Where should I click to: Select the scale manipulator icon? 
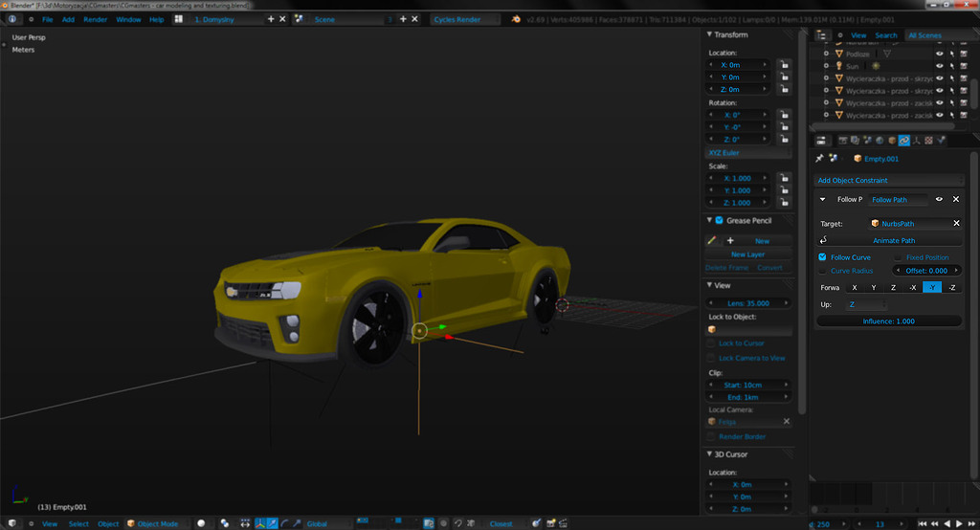(297, 523)
